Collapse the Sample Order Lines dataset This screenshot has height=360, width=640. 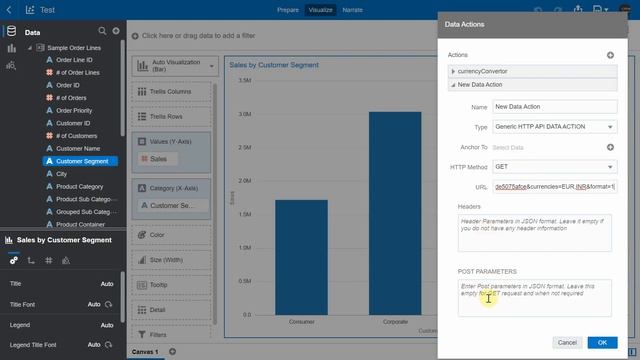(x=30, y=48)
